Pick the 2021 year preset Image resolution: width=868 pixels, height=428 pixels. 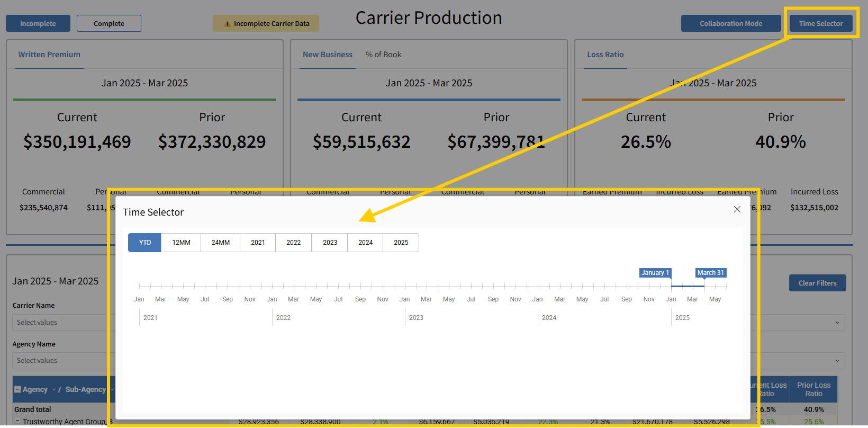[x=258, y=243]
